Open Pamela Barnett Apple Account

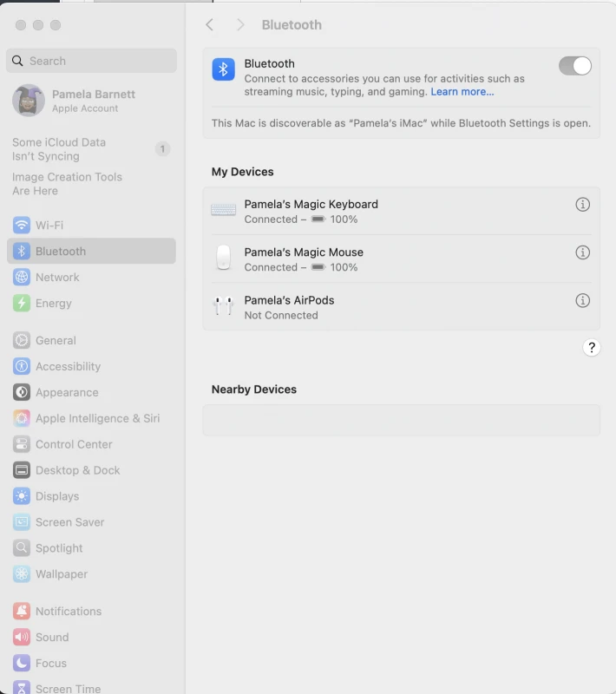tap(91, 101)
